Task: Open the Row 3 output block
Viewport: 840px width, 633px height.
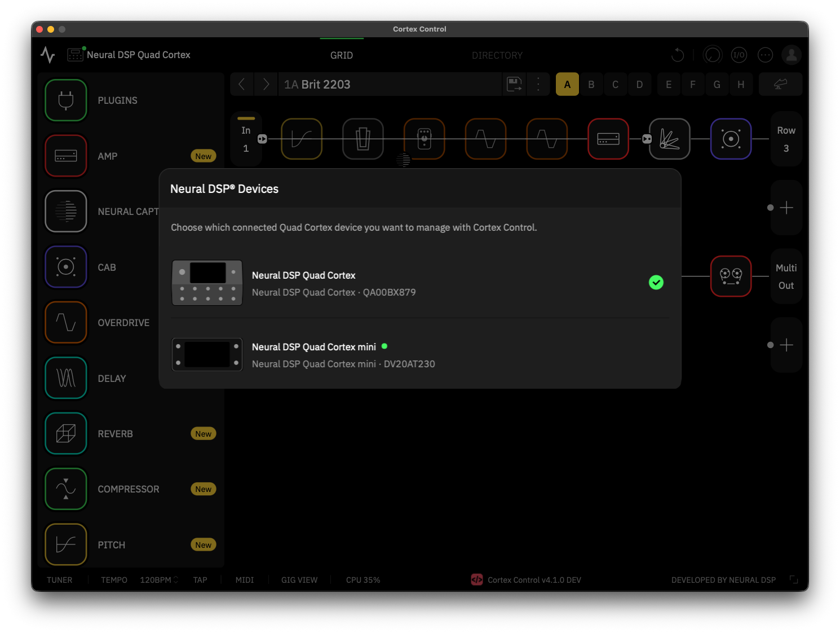Action: click(786, 139)
